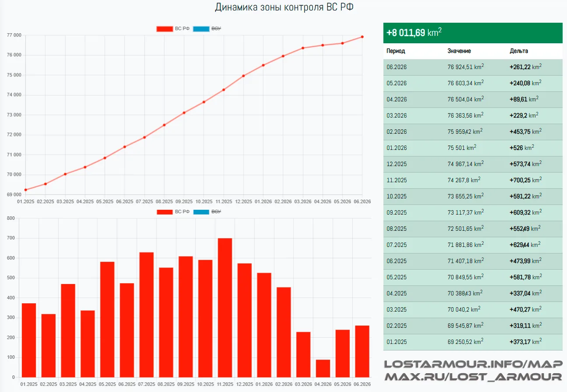Select the tallest bar, 11.2025, in the bar chart
567x392 pixels.
click(x=226, y=308)
